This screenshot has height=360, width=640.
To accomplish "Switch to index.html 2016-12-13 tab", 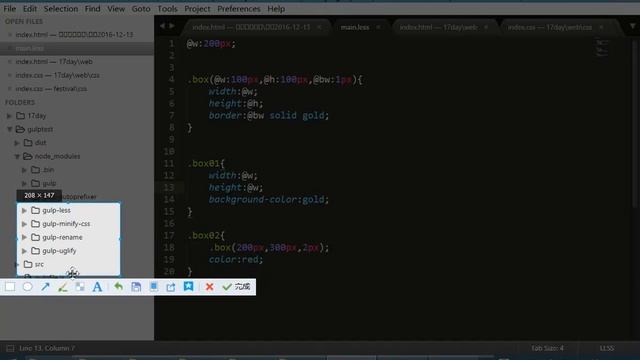I will tap(251, 27).
